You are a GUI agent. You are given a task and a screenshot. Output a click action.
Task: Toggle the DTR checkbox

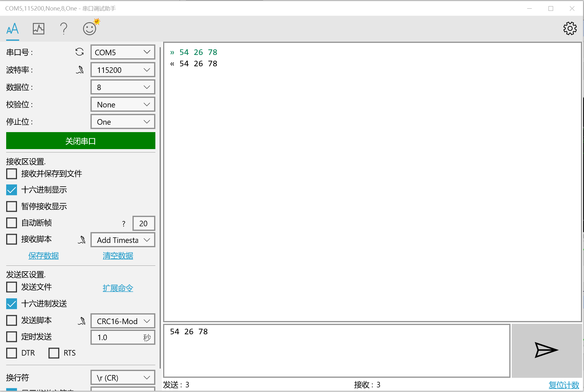[x=12, y=353]
